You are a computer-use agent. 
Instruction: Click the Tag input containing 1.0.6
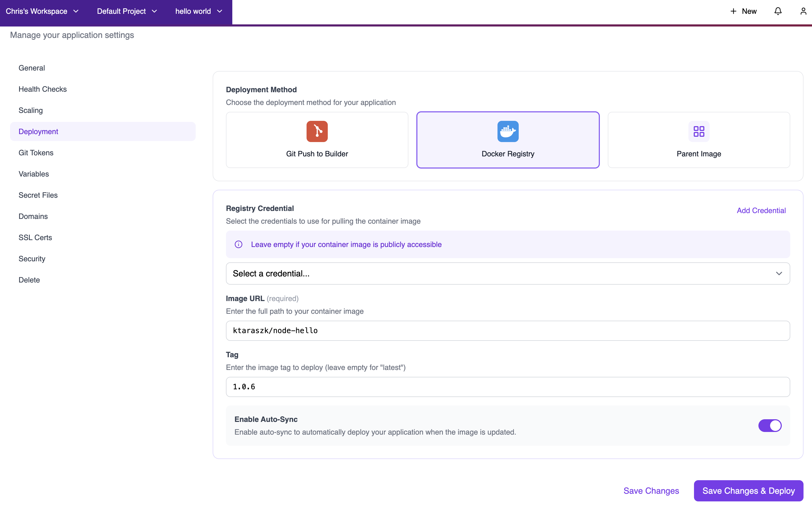508,387
